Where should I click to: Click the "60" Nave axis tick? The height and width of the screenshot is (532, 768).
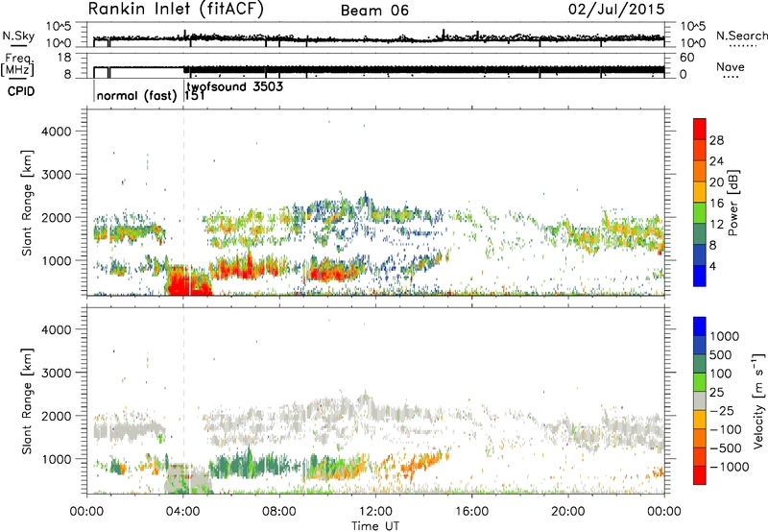[x=686, y=58]
